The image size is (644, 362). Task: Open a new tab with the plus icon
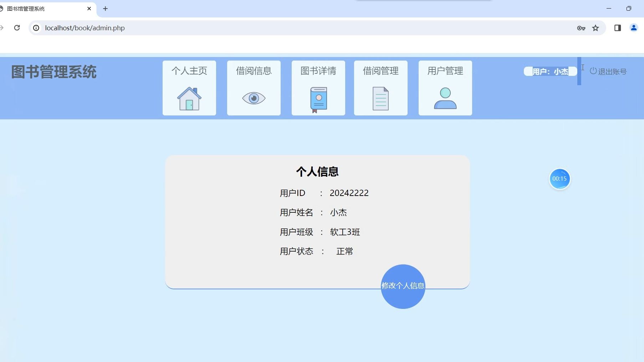tap(105, 9)
